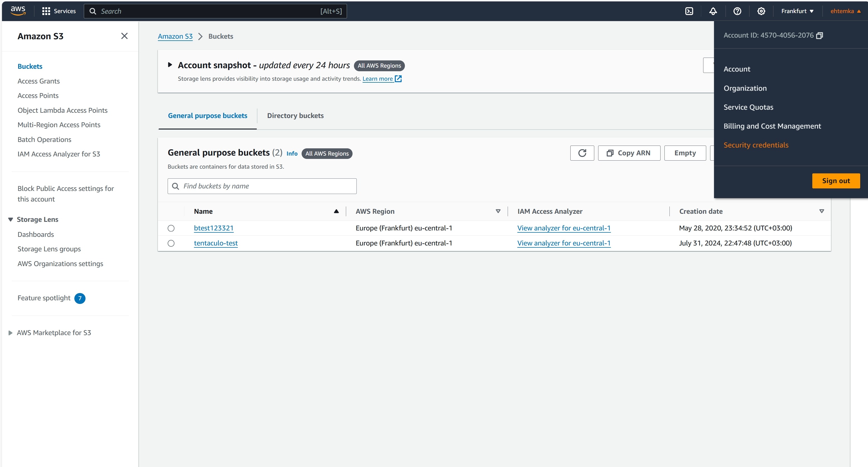
Task: Open IAM Access Analyzer for S3
Action: point(59,154)
